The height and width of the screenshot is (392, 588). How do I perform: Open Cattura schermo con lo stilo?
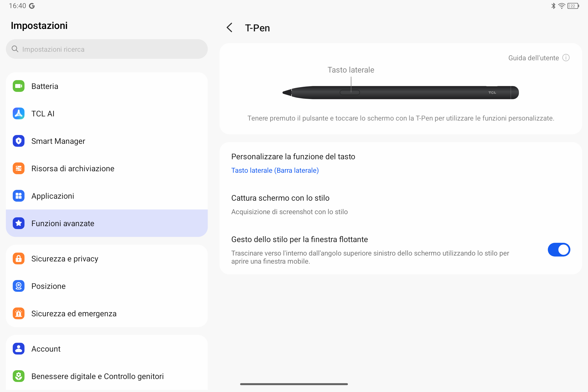pos(401,205)
